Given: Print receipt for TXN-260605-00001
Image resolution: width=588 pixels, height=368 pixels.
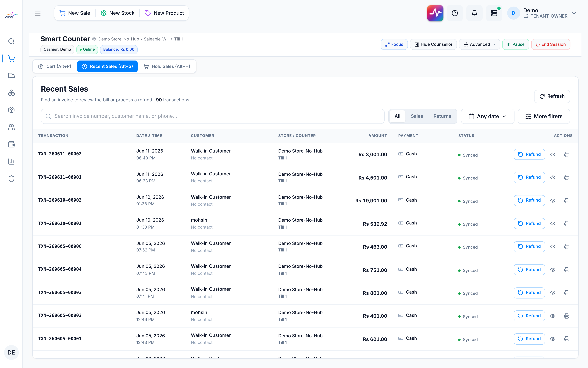Looking at the screenshot, I should pos(567,339).
